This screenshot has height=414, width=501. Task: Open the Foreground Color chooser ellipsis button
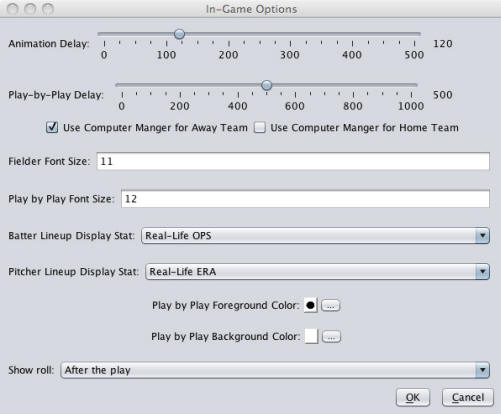[330, 306]
